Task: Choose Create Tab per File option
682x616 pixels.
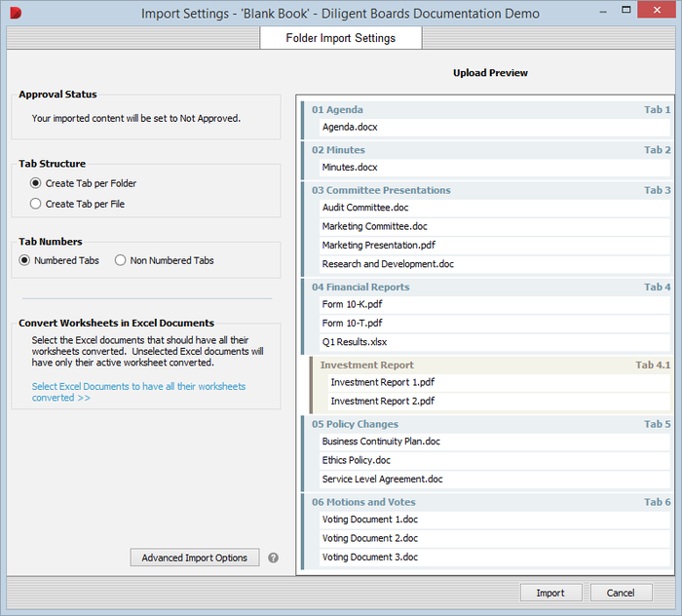Action: point(36,204)
